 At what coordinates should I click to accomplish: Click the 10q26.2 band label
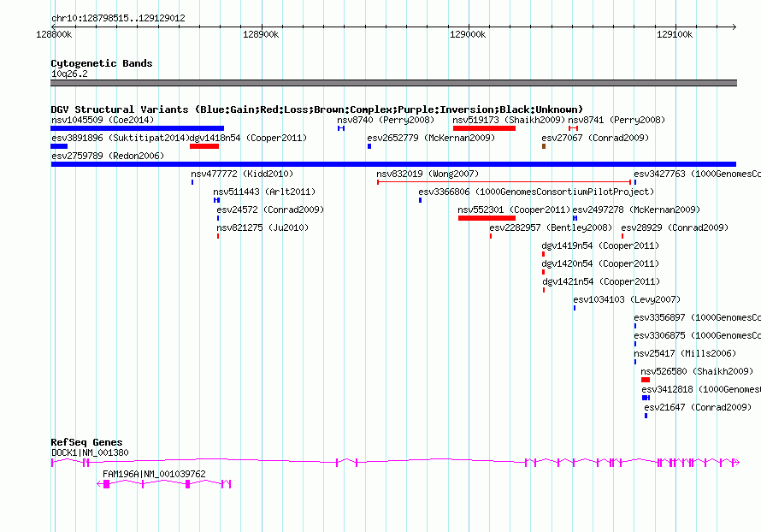pos(69,74)
